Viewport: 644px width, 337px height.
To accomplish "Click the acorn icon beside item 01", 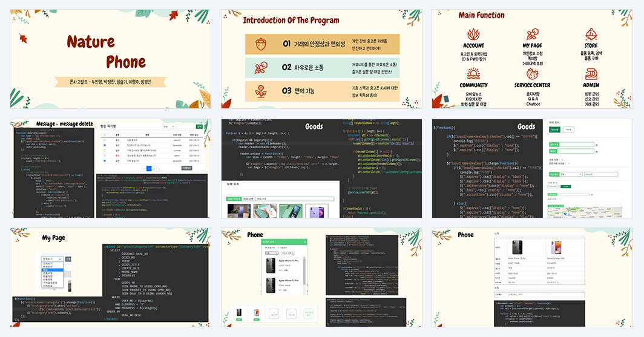I will [261, 44].
